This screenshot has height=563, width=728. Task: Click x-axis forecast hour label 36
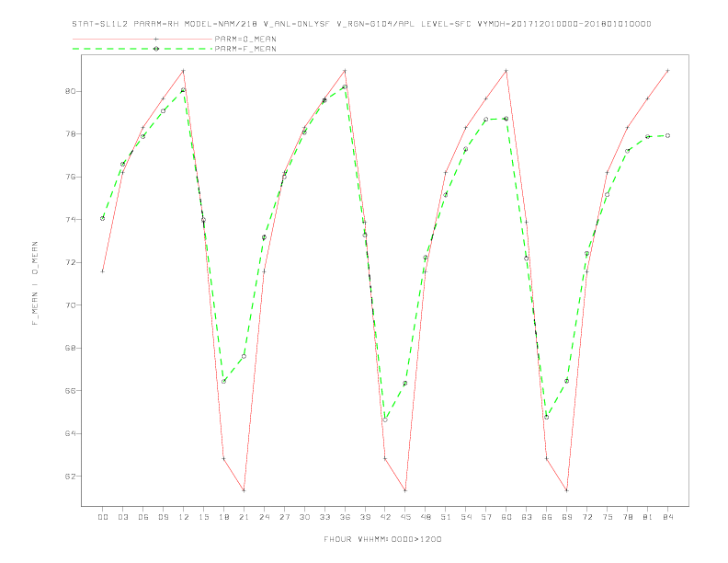pyautogui.click(x=345, y=517)
